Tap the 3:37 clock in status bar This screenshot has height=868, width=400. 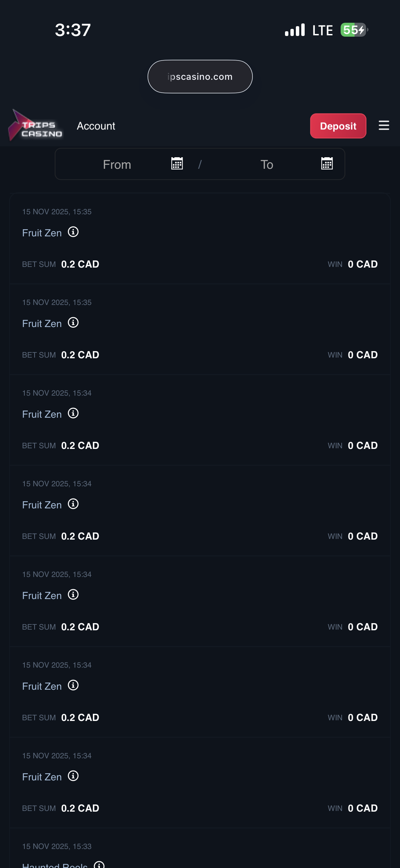coord(73,30)
